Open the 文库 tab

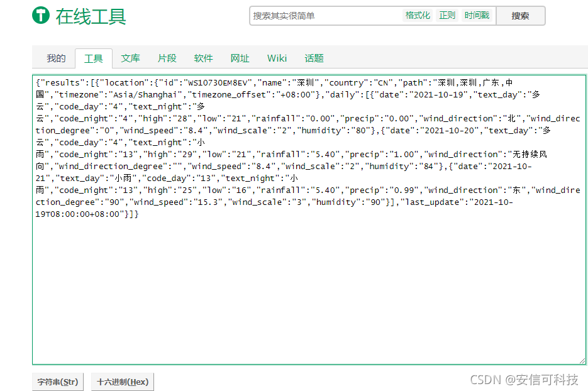(131, 58)
